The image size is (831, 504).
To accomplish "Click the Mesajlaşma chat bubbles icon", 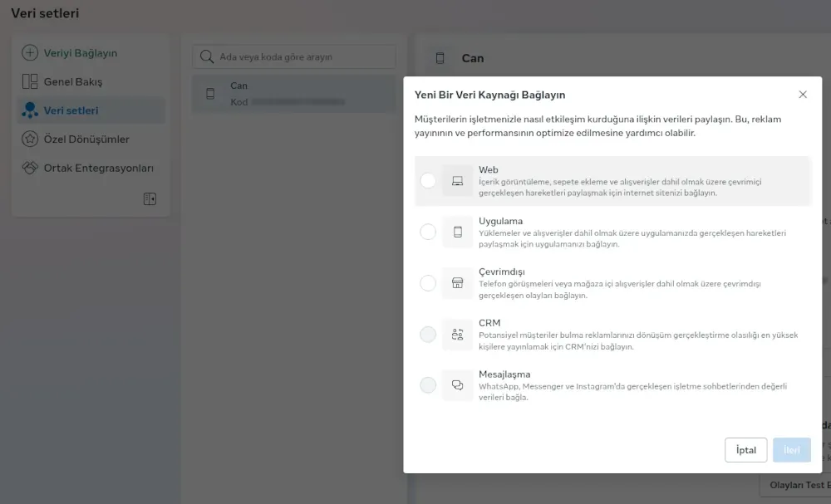I will coord(457,385).
